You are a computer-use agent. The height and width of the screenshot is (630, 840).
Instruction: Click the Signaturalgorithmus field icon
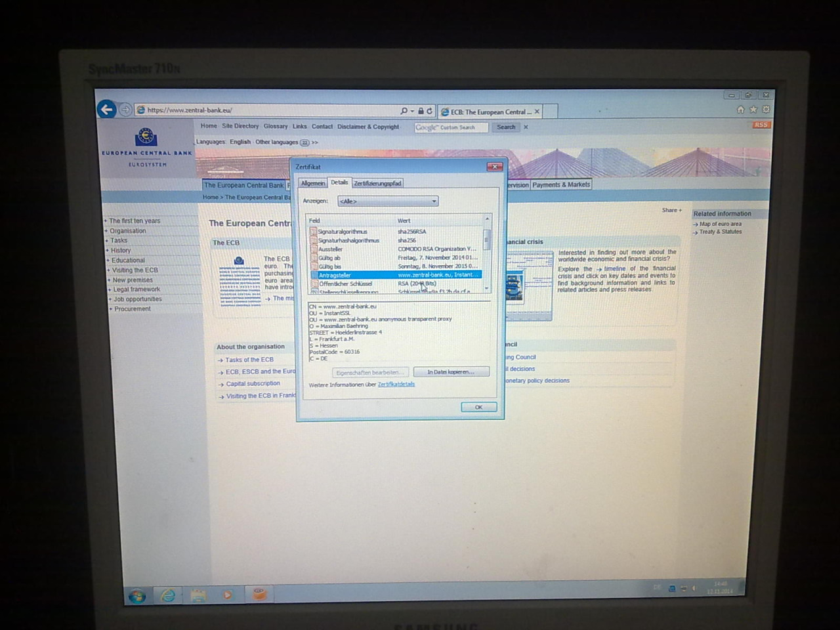click(313, 232)
